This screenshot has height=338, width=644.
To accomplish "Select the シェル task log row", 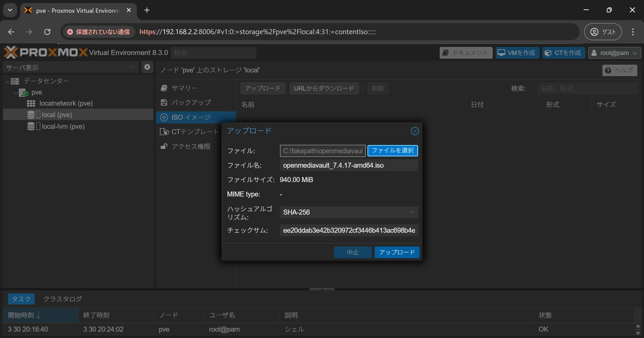I will (x=319, y=329).
